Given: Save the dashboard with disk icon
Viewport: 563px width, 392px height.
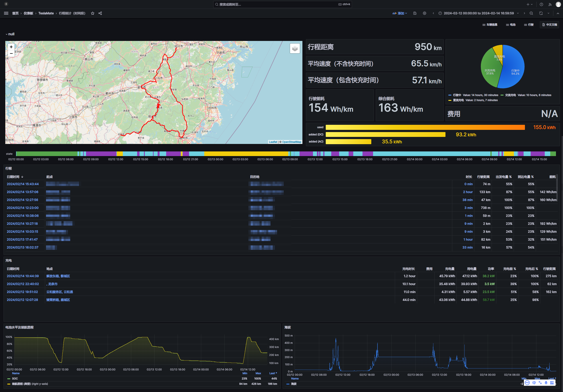Looking at the screenshot, I should click(x=415, y=13).
